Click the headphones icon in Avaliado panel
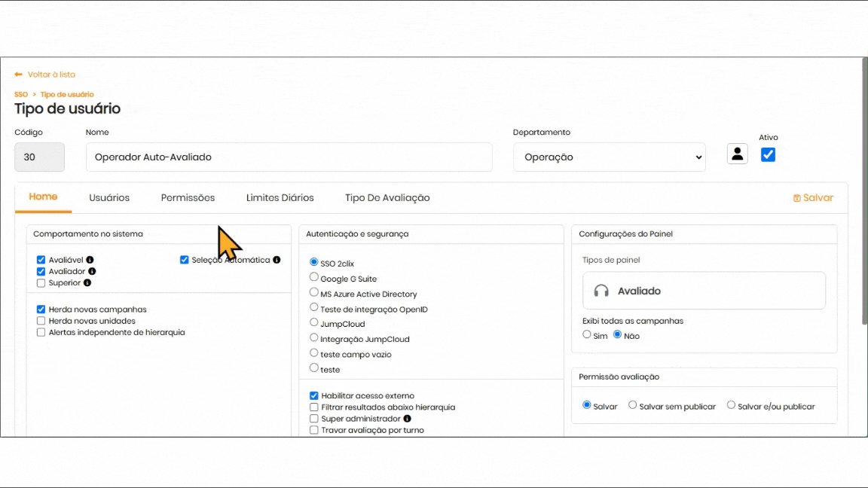The height and width of the screenshot is (488, 868). 601,291
